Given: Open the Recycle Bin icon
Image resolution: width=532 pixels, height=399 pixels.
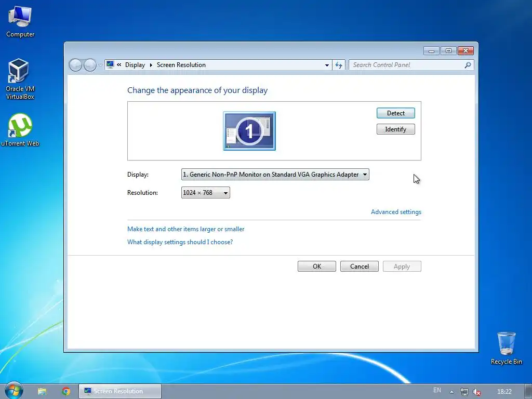Looking at the screenshot, I should 506,348.
